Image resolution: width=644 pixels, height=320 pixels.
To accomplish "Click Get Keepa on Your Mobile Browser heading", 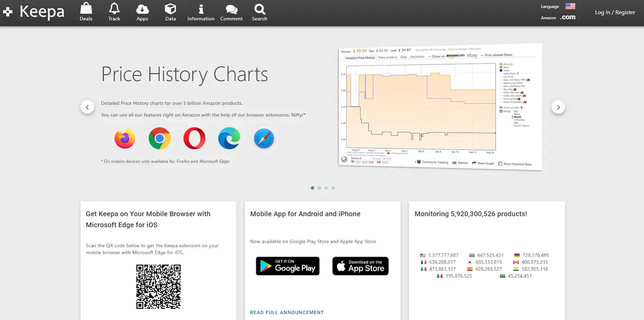I will tap(148, 219).
